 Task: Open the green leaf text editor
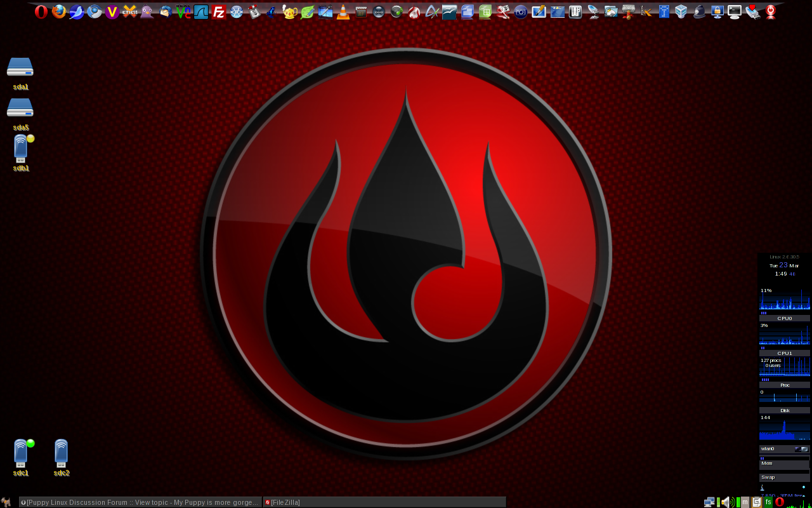pos(308,11)
